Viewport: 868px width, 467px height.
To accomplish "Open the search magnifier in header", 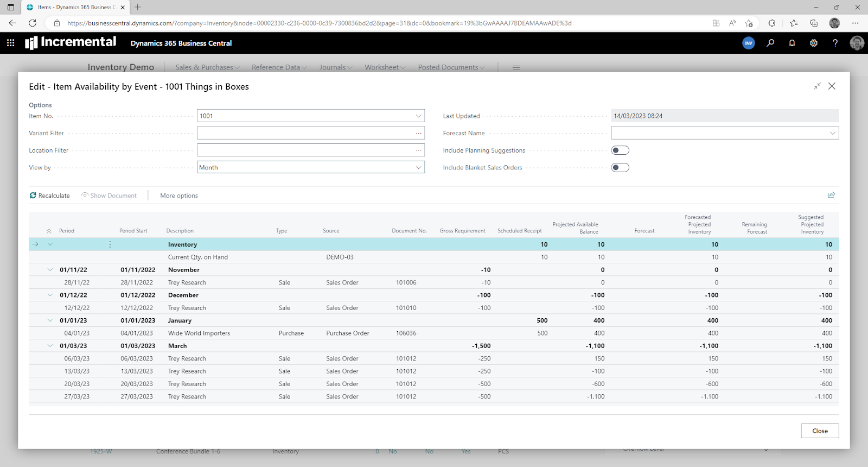I will [x=770, y=43].
